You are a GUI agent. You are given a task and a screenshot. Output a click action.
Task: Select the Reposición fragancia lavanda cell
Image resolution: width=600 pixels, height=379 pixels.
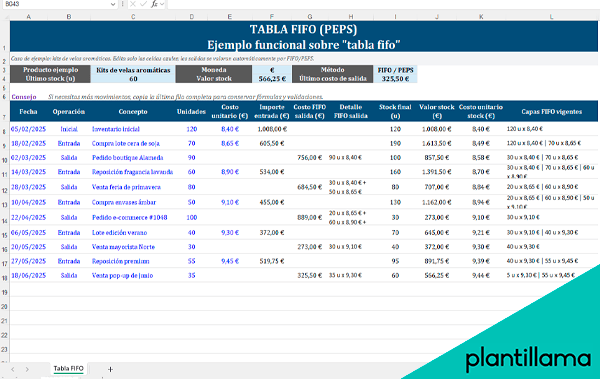point(133,172)
